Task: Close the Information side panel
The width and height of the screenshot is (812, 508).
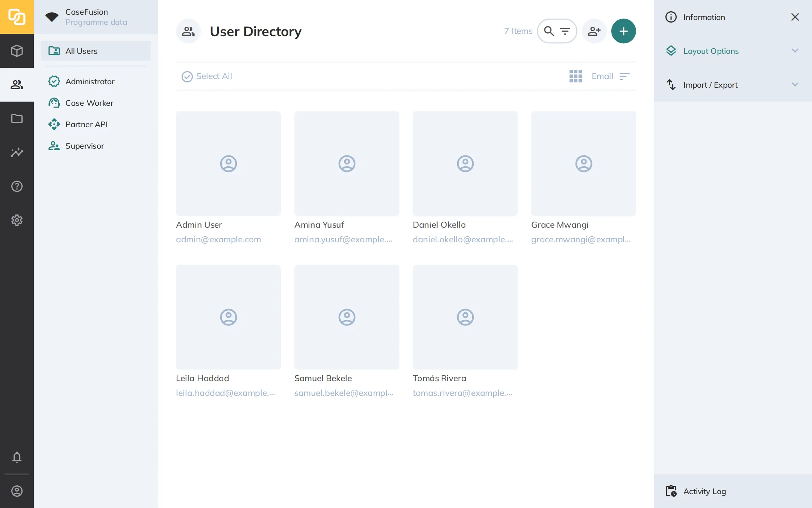Action: 795,17
